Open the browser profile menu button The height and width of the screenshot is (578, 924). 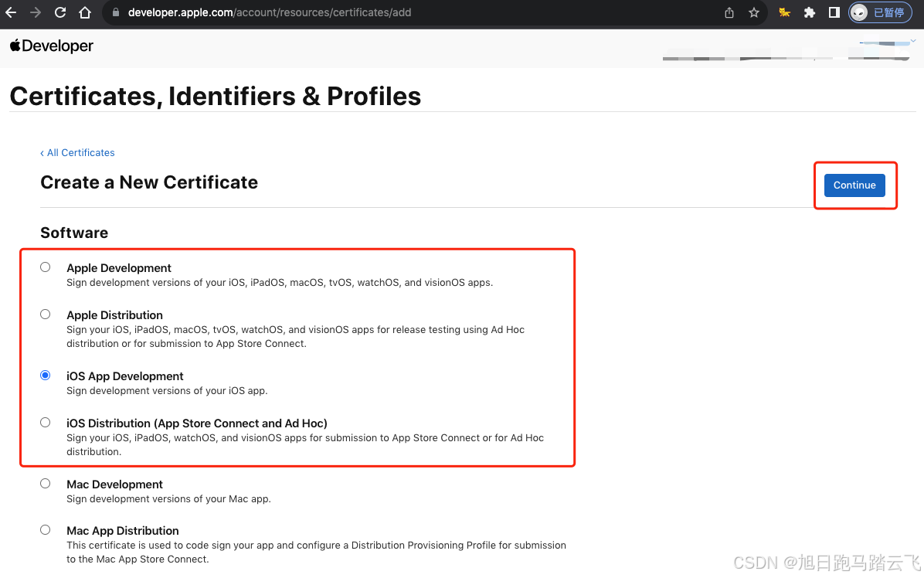[880, 12]
